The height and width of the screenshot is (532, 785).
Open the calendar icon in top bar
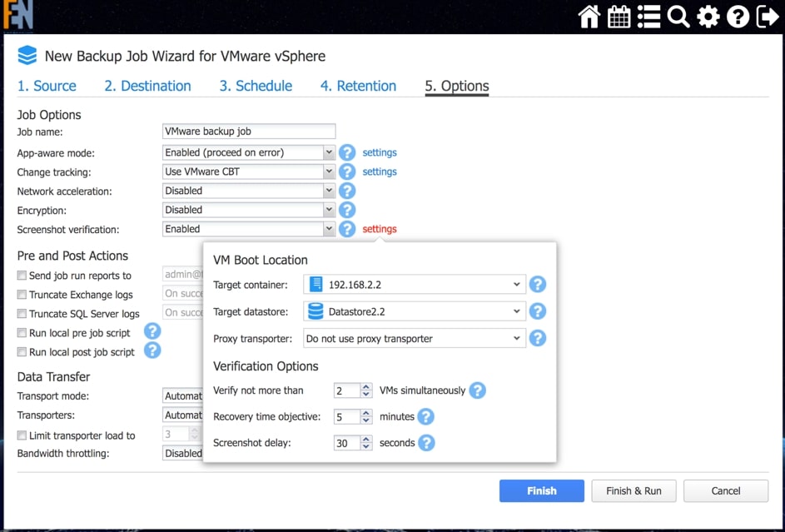[619, 17]
